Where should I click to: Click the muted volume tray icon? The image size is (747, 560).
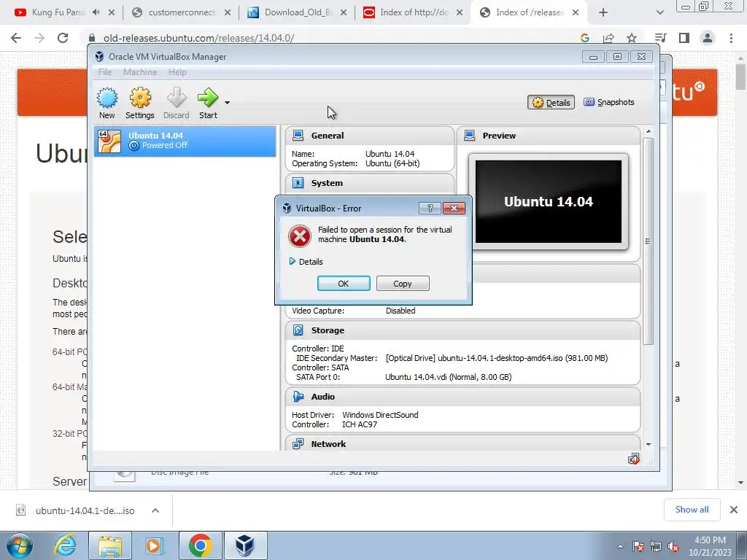pyautogui.click(x=674, y=546)
